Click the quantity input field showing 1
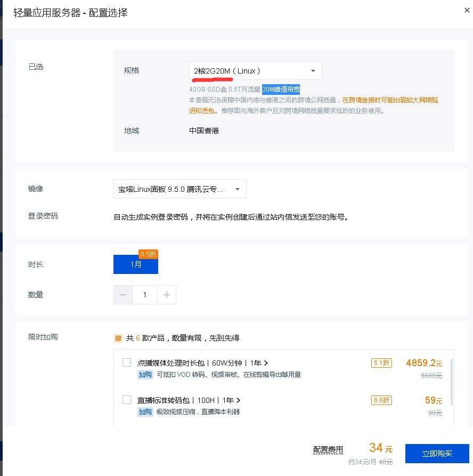The height and width of the screenshot is (476, 473). pyautogui.click(x=145, y=295)
